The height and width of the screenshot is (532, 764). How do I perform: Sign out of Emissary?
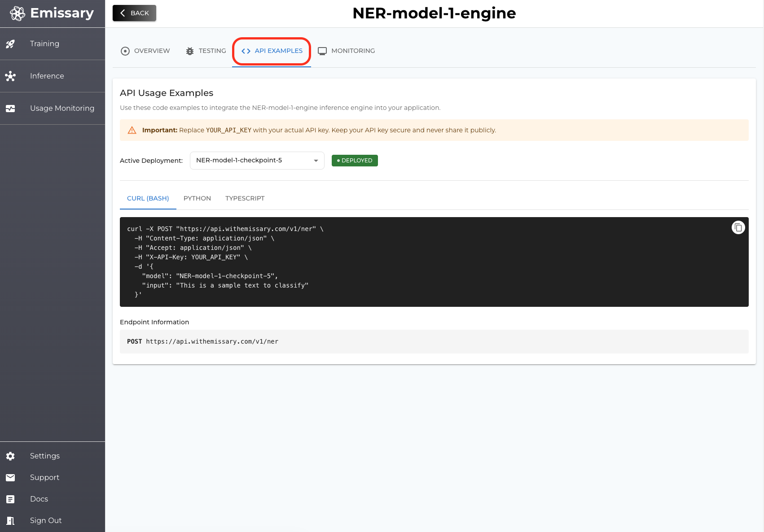45,520
